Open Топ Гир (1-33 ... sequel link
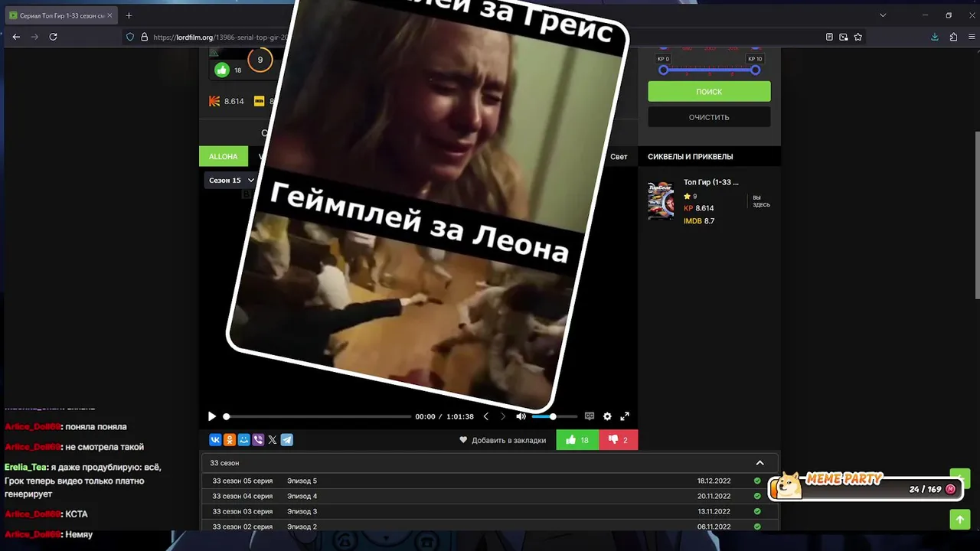Screen dimensions: 980x551 711,182
